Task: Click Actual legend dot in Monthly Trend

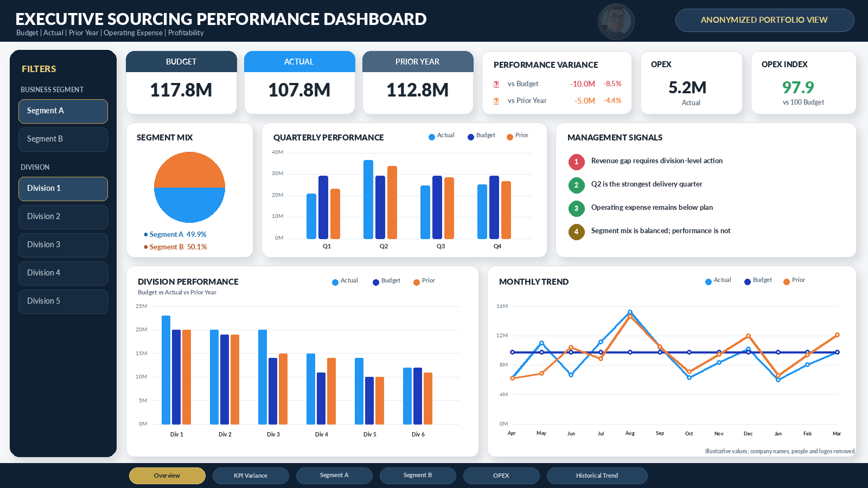Action: pos(709,282)
